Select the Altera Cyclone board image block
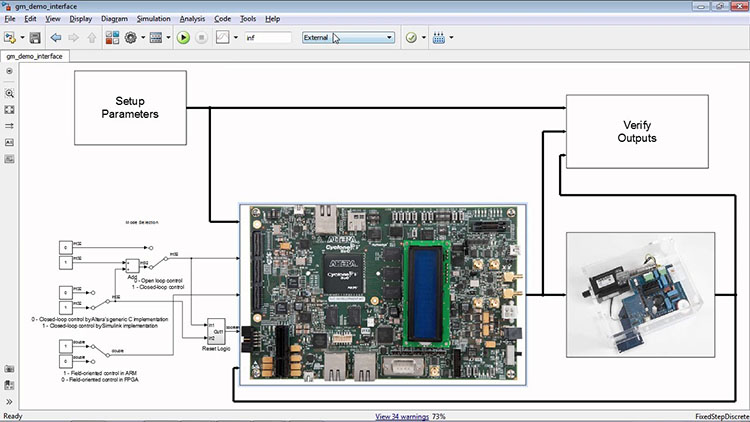The width and height of the screenshot is (750, 422). (x=383, y=294)
